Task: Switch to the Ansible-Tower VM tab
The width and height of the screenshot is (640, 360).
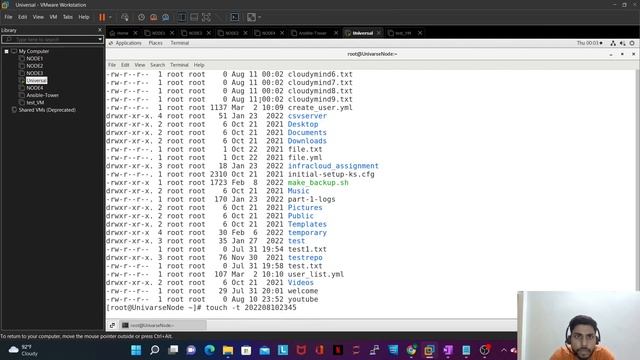Action: click(312, 33)
